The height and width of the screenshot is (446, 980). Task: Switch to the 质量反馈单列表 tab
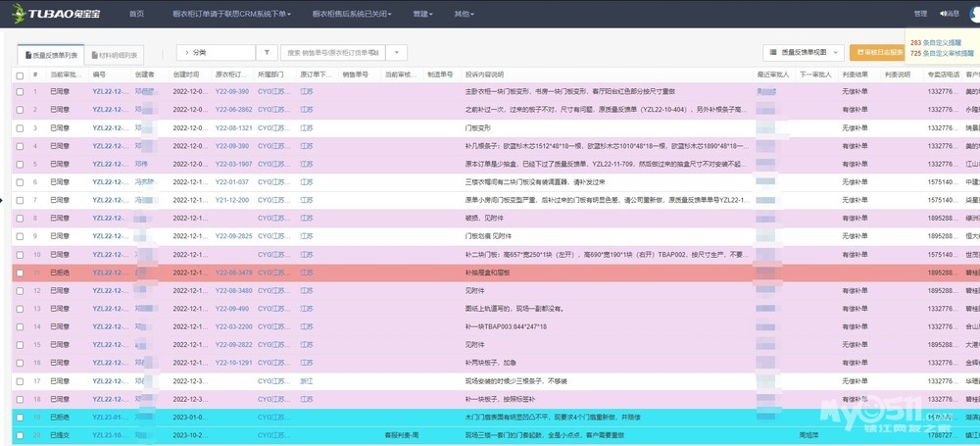pyautogui.click(x=51, y=55)
